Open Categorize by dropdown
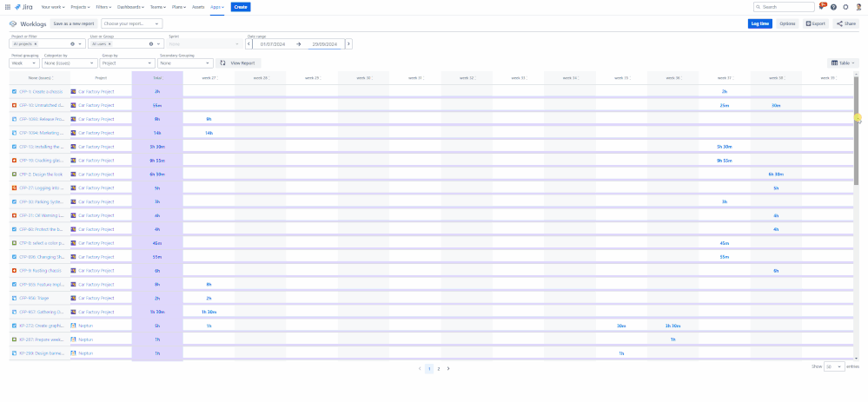This screenshot has width=868, height=402. tap(70, 63)
